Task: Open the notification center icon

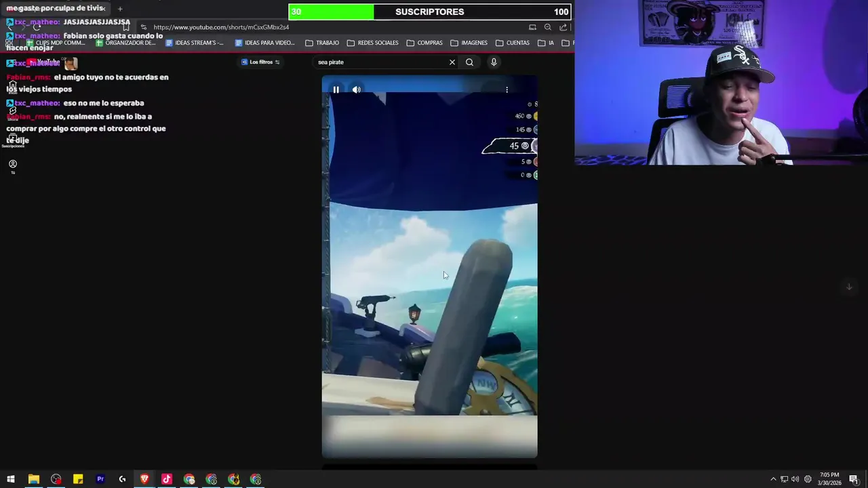Action: [x=854, y=479]
